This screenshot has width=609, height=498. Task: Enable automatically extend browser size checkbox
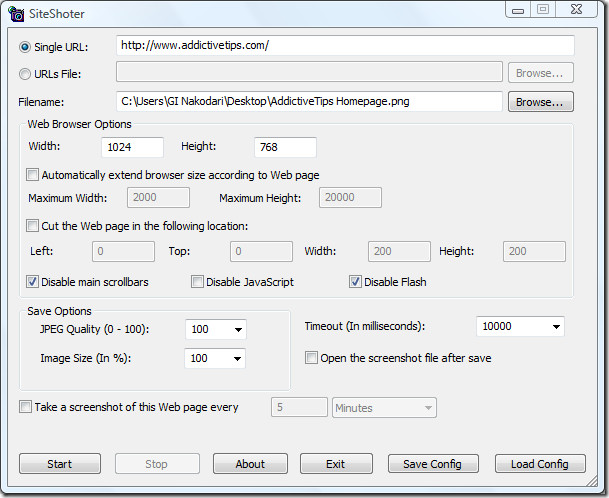[32, 175]
